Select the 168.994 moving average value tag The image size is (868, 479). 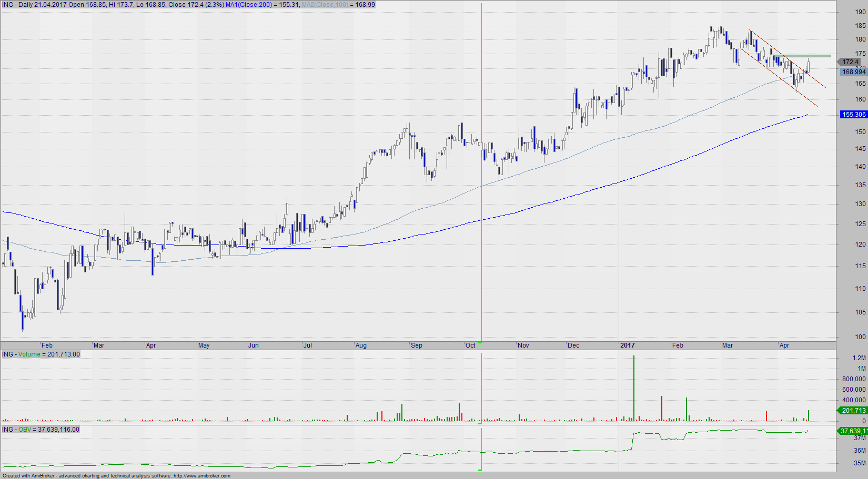pos(853,72)
